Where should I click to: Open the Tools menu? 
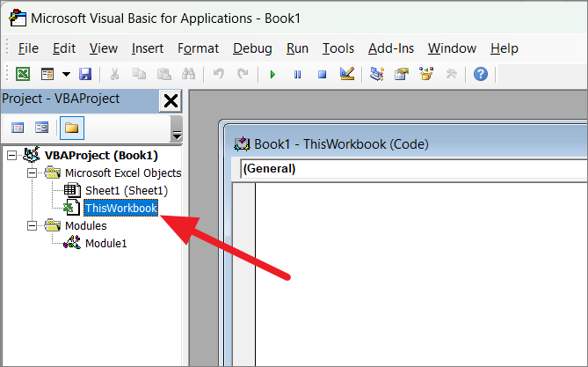[338, 48]
